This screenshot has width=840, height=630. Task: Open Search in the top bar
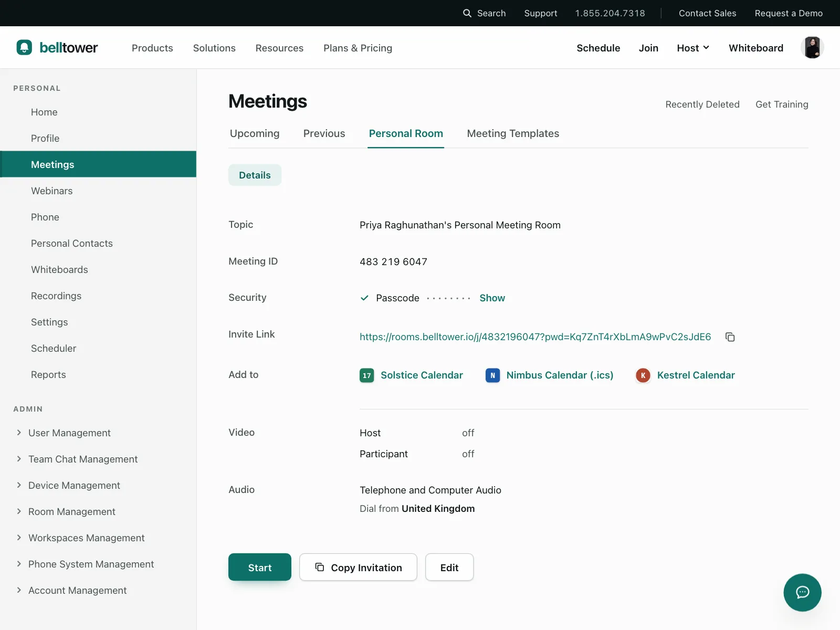[484, 13]
